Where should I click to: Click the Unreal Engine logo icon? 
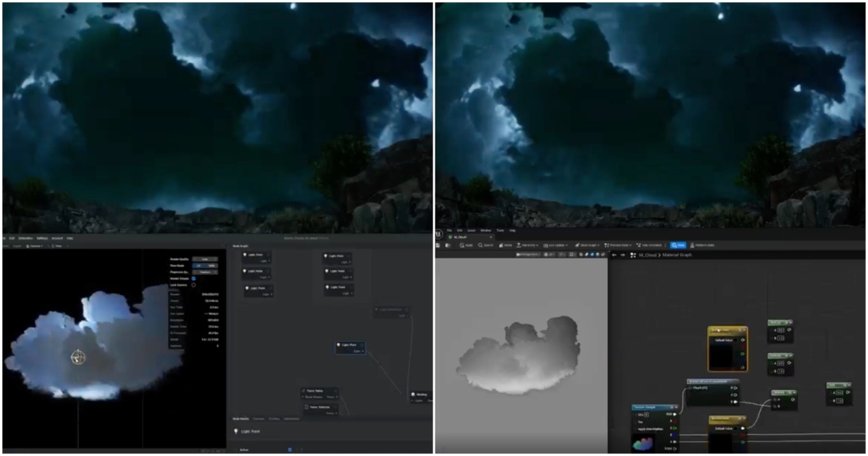click(x=438, y=233)
